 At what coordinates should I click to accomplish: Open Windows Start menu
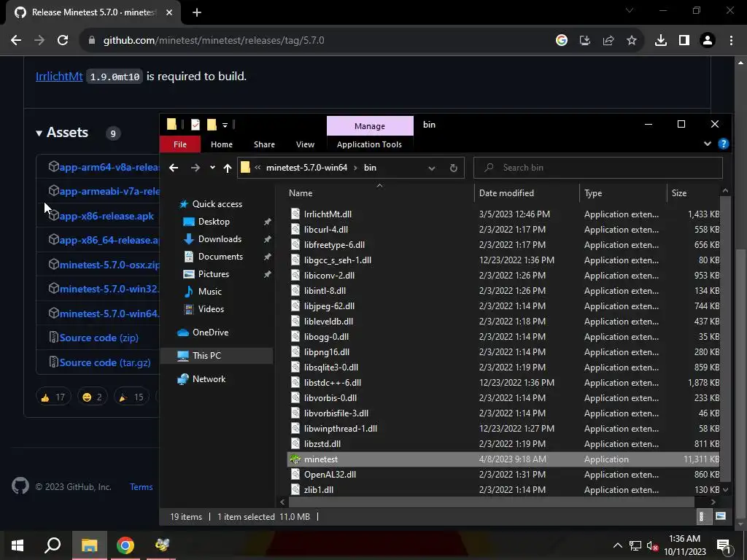click(x=18, y=545)
